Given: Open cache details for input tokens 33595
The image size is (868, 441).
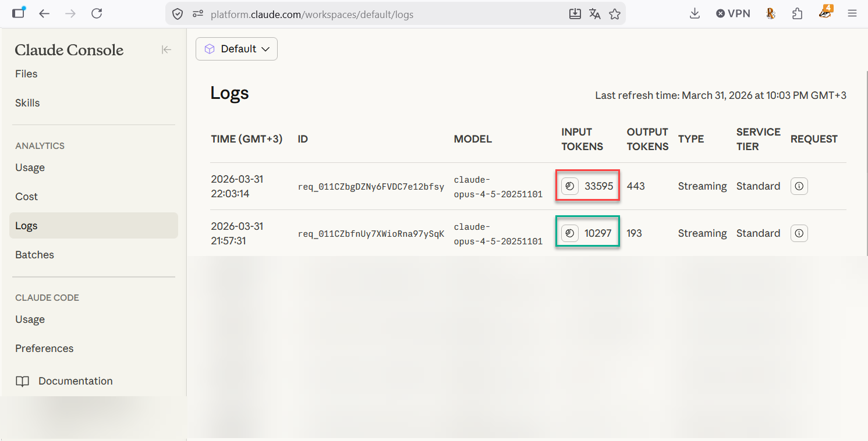Looking at the screenshot, I should pos(569,186).
